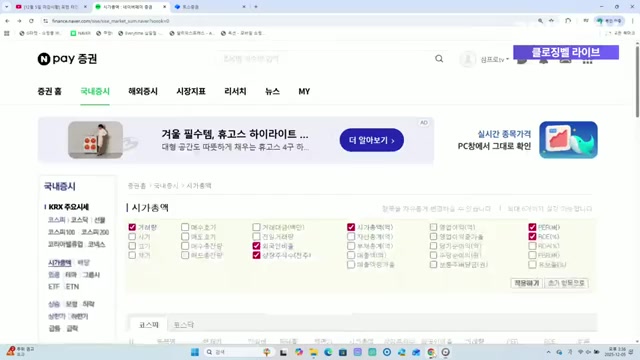Click the taskbar clock and date
This screenshot has width=640, height=360.
click(616, 352)
